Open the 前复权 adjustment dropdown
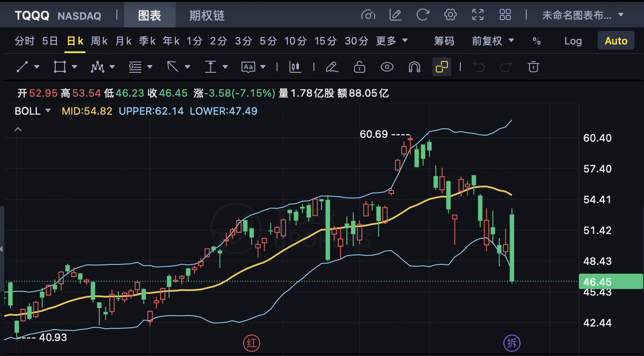Viewport: 644px width, 356px height. click(493, 41)
